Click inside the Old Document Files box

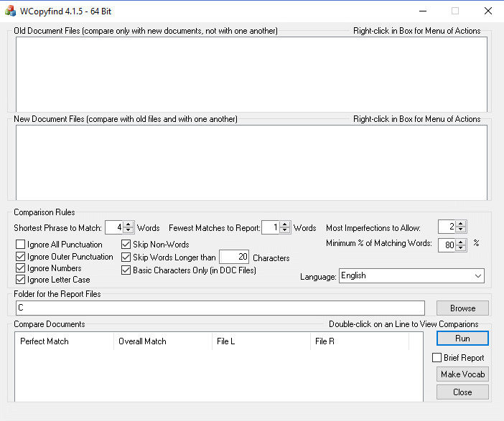click(252, 74)
